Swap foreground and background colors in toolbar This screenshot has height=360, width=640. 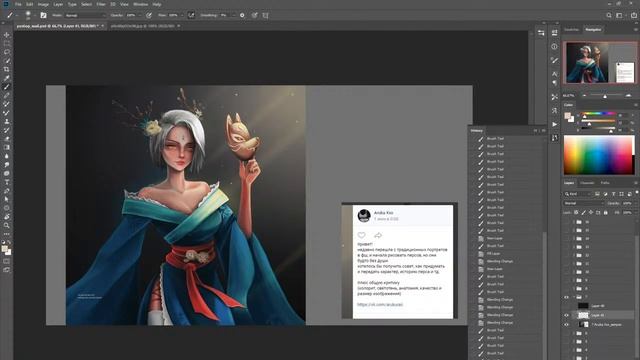coord(9,242)
